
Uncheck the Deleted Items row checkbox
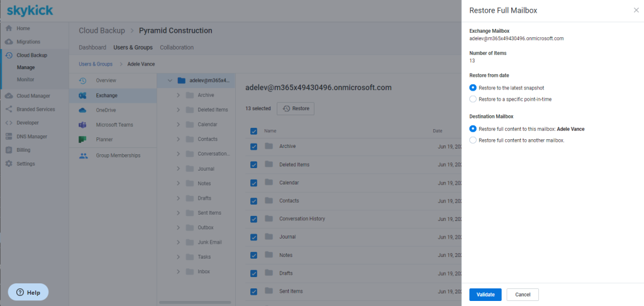click(254, 164)
